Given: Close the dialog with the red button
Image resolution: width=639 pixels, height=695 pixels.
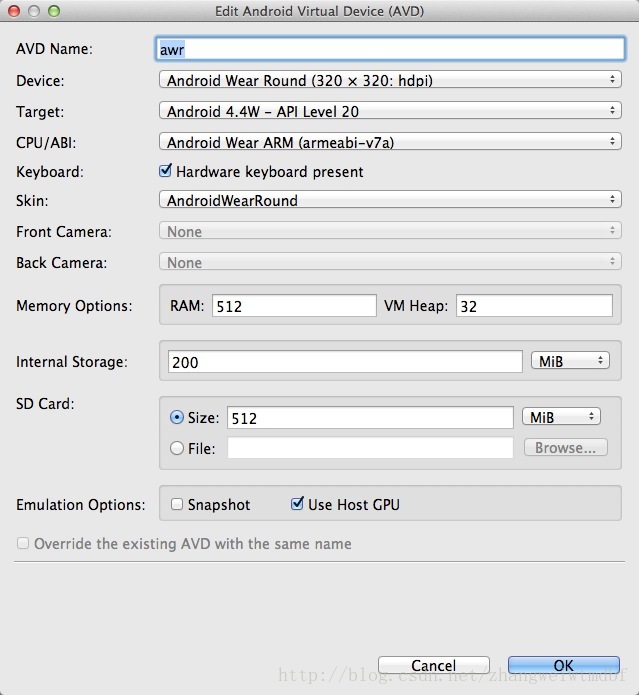Looking at the screenshot, I should (14, 11).
